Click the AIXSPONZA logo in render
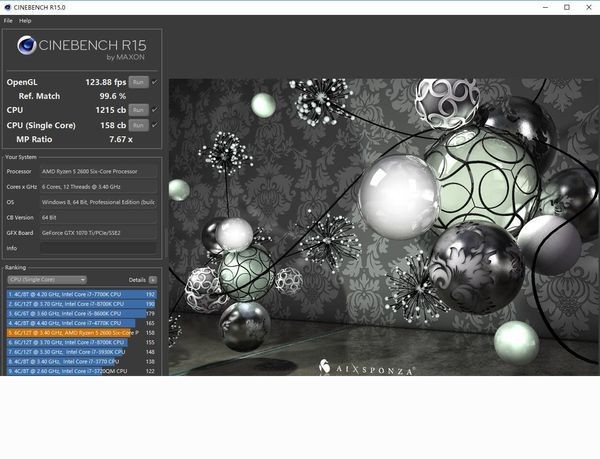The image size is (600, 459). 367,368
